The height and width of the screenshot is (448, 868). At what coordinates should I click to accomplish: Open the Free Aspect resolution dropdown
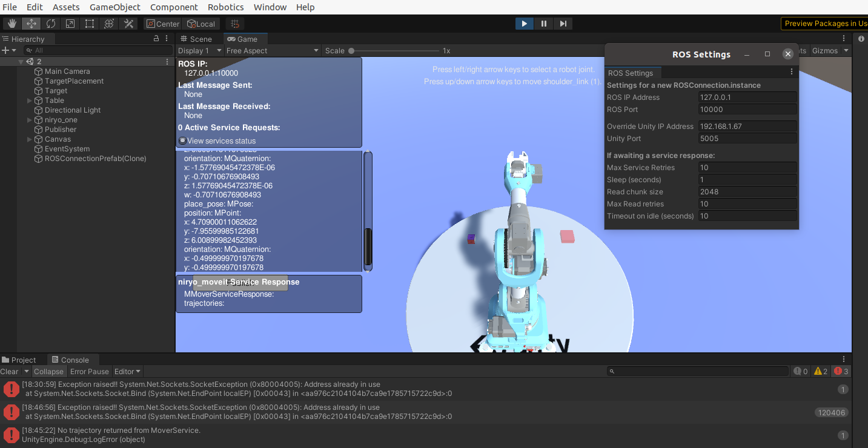click(x=273, y=50)
